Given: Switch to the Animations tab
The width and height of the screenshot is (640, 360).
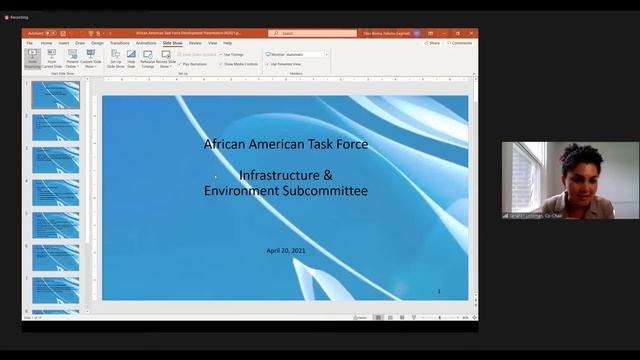Looking at the screenshot, I should [x=146, y=43].
